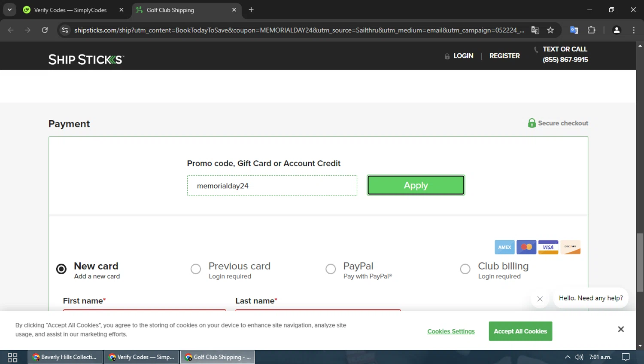Open the translate page icon in address bar
The width and height of the screenshot is (644, 364).
click(x=535, y=30)
